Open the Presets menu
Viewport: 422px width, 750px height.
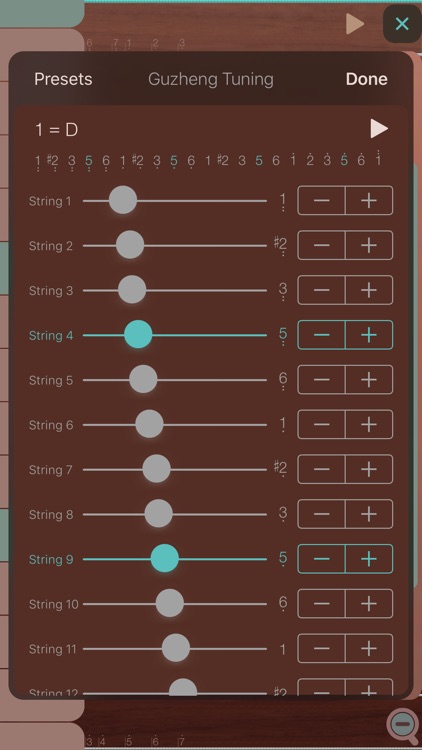click(x=63, y=79)
